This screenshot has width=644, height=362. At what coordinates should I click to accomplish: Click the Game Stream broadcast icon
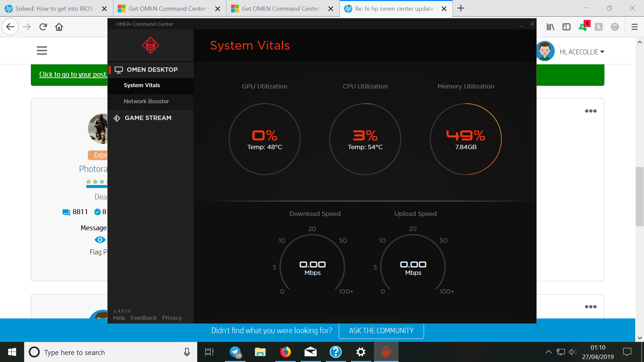point(116,118)
